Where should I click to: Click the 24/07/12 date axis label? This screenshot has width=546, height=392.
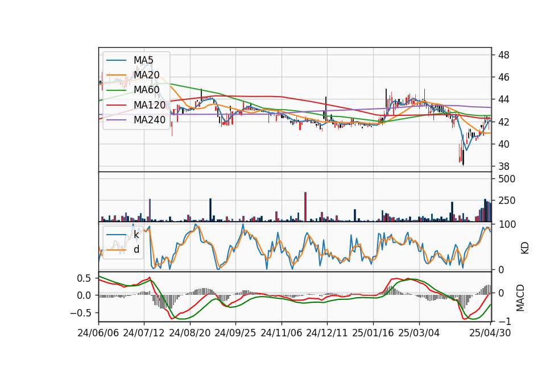click(144, 333)
